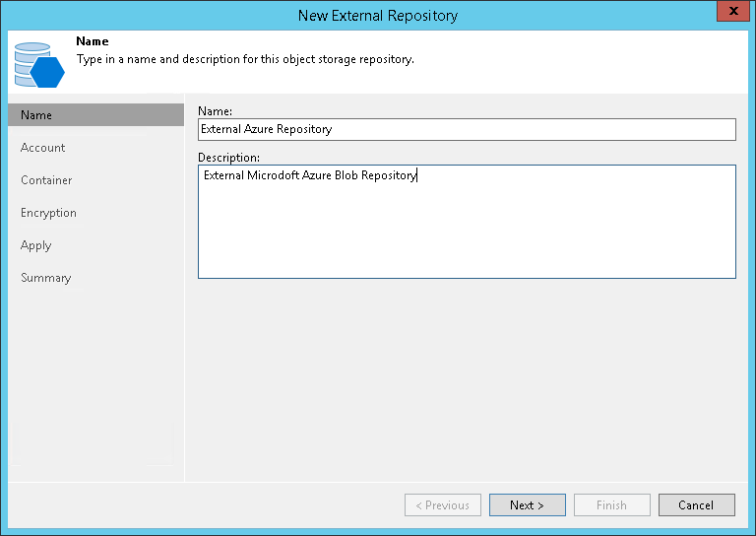Image resolution: width=756 pixels, height=536 pixels.
Task: Click the New External Repository title bar
Action: 378,15
